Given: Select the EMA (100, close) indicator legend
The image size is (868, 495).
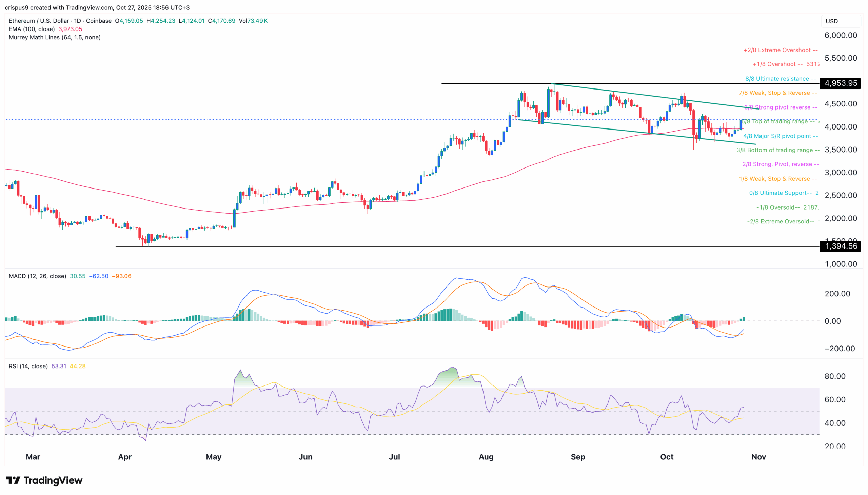Looking at the screenshot, I should pyautogui.click(x=32, y=29).
